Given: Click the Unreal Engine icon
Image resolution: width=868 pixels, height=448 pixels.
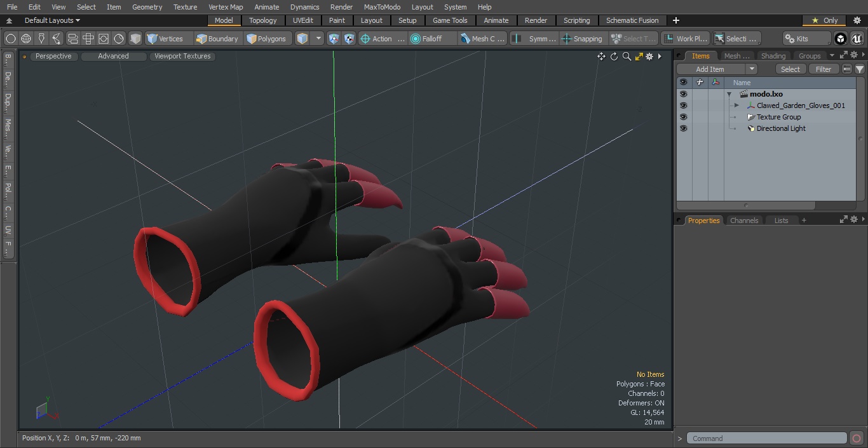Looking at the screenshot, I should coord(857,39).
